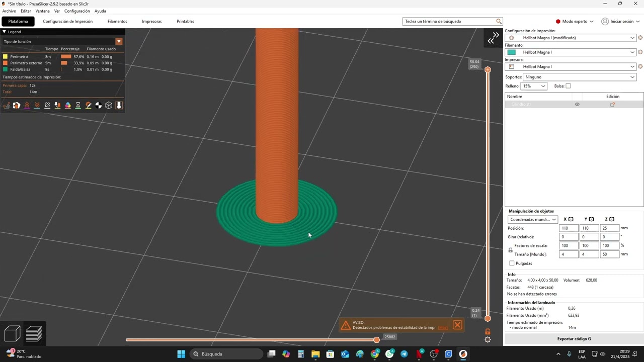Image resolution: width=644 pixels, height=362 pixels.
Task: Switch to Configuración de Impresión tab
Action: [67, 22]
